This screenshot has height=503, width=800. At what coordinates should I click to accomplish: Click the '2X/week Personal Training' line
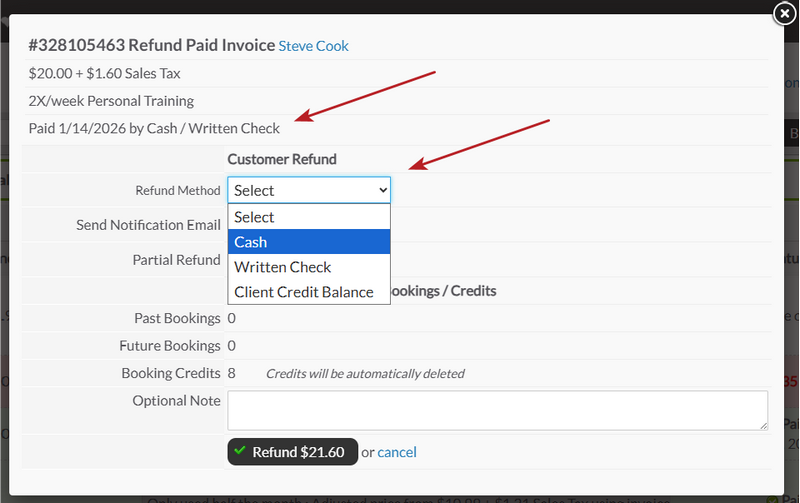coord(111,101)
